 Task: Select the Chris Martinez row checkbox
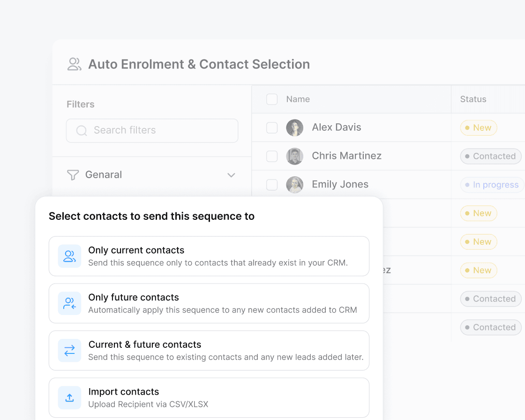pos(272,156)
